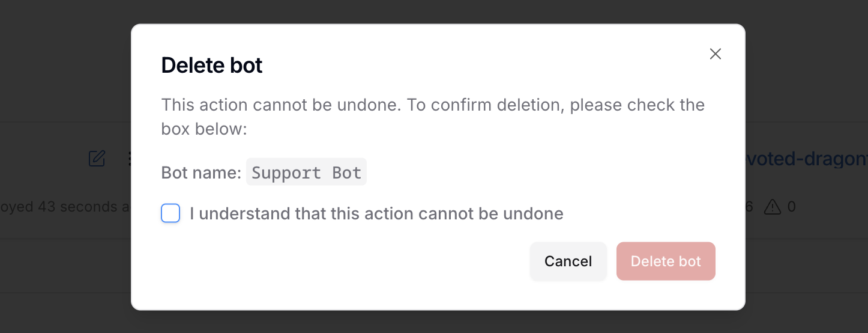Click the zero count beside warning icon
868x333 pixels.
791,207
